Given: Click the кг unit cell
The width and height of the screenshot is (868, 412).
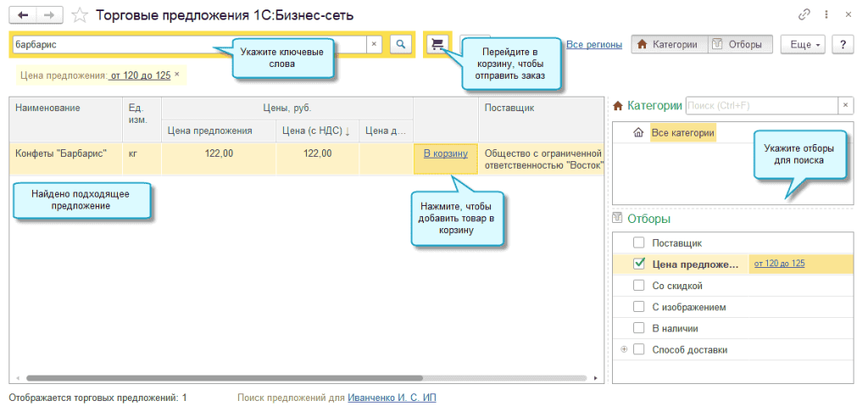Looking at the screenshot, I should (142, 159).
